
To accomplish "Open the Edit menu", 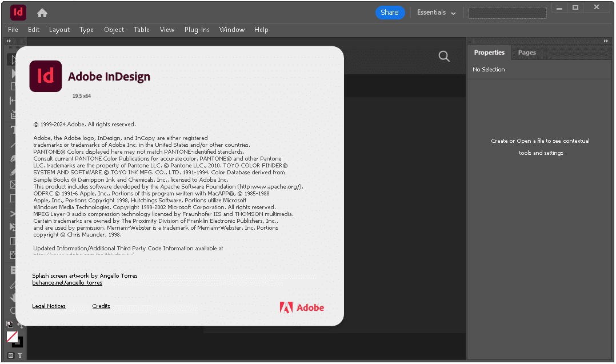I will click(x=34, y=30).
